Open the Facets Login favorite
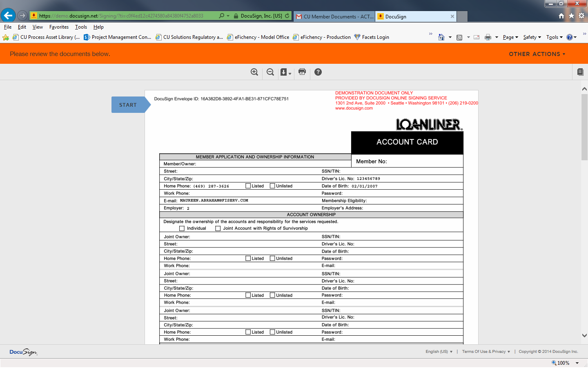Screen dimensions: 588x368 (372, 37)
